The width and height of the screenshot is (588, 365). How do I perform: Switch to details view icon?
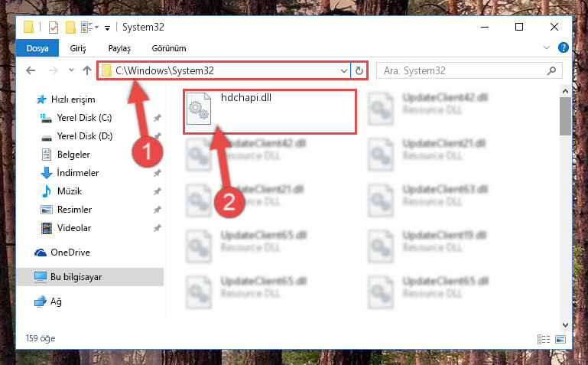point(544,340)
